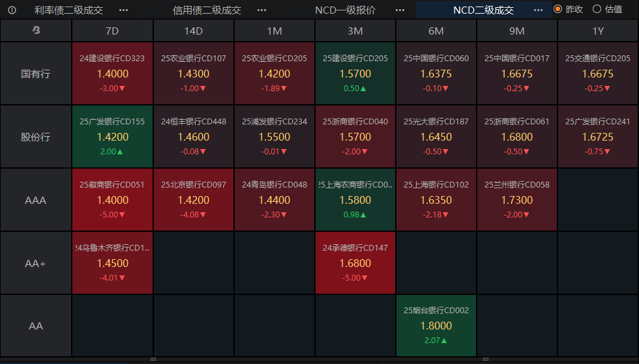The width and height of the screenshot is (639, 364).
Task: Open the 25烟台银行CD002 cell
Action: coord(436,326)
